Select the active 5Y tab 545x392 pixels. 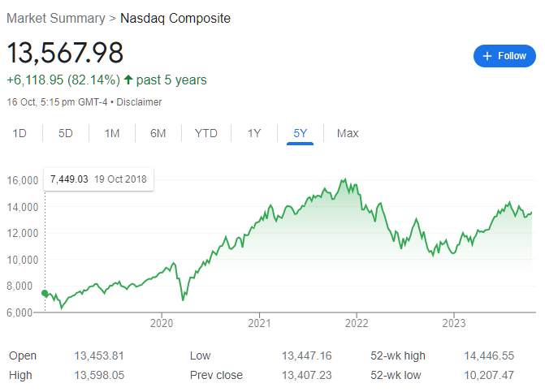pos(301,133)
